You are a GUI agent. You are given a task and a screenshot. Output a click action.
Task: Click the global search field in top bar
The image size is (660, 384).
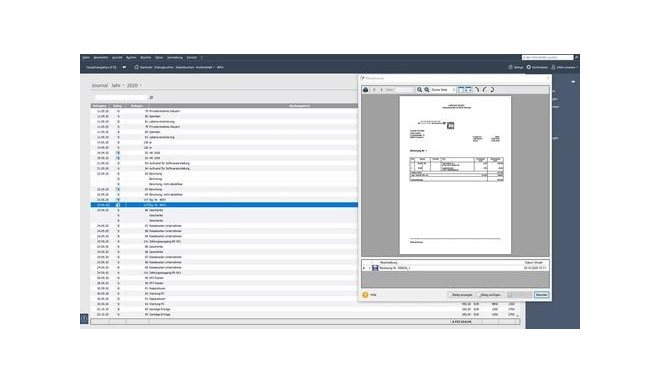tap(547, 57)
